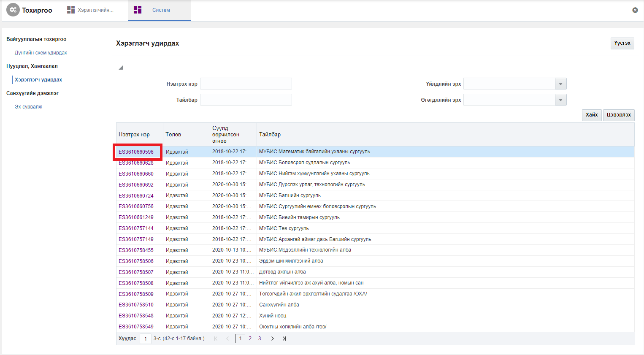Open user ES3610660660

point(136,174)
